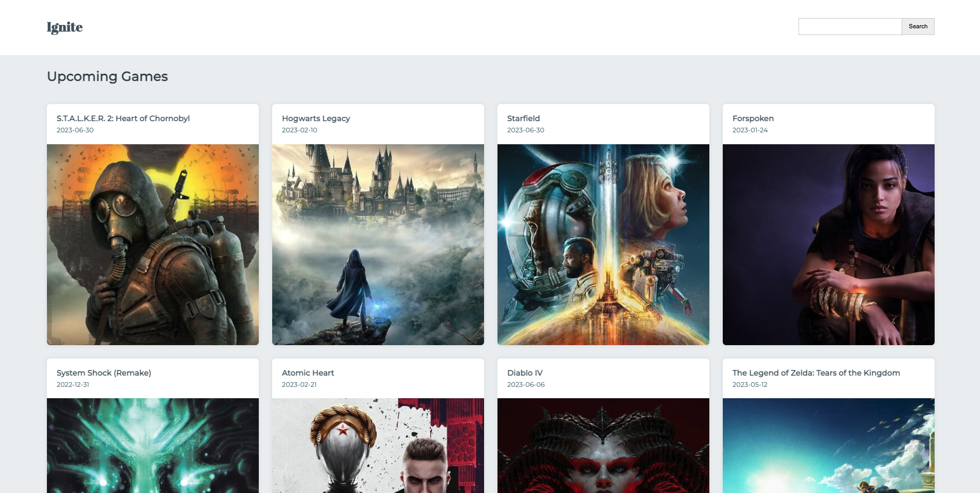Viewport: 980px width, 493px height.
Task: Select the Forspoken title text
Action: 753,118
